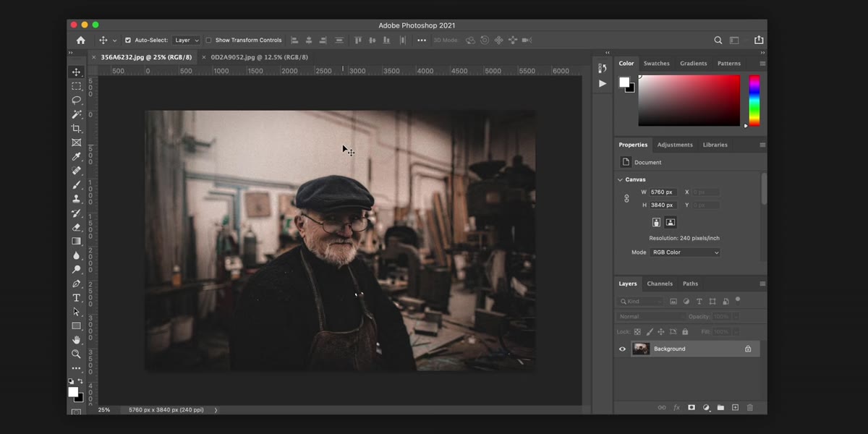Open the workspace switcher icon
This screenshot has width=868, height=434.
tap(734, 41)
